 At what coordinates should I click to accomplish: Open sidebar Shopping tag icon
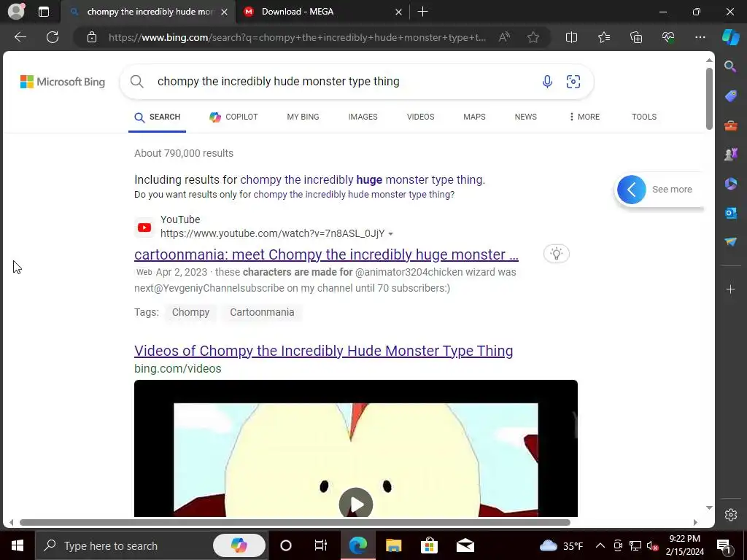730,96
